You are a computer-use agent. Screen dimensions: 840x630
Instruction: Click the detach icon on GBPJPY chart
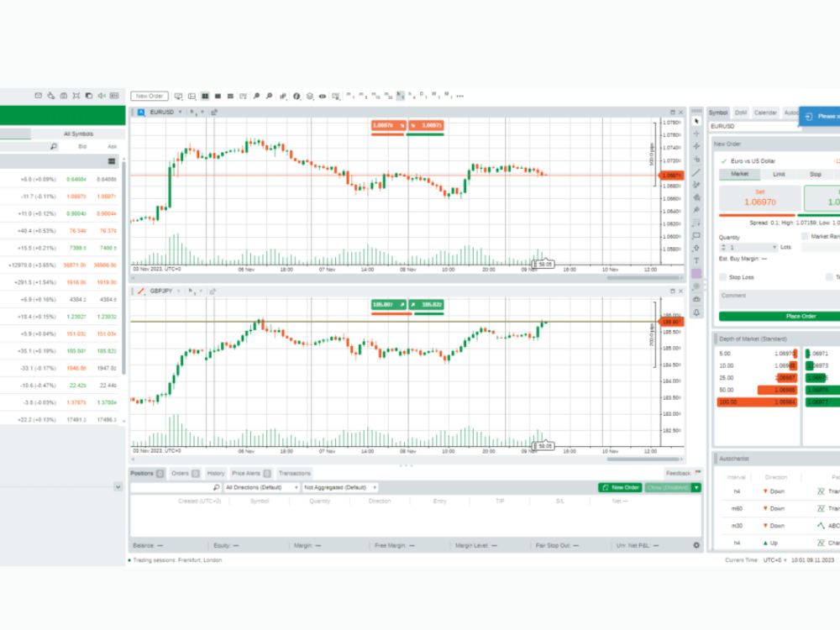pos(213,291)
